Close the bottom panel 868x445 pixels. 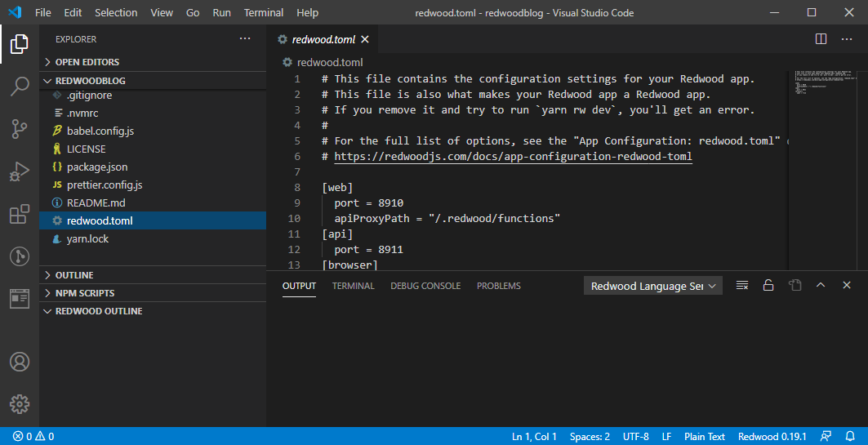[x=847, y=286]
